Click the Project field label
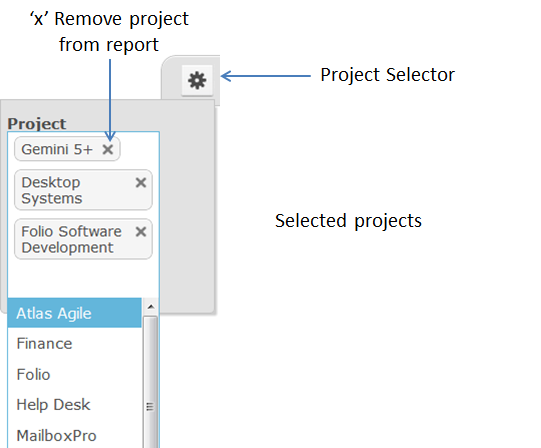Screen dimensions: 541x448 [x=37, y=124]
